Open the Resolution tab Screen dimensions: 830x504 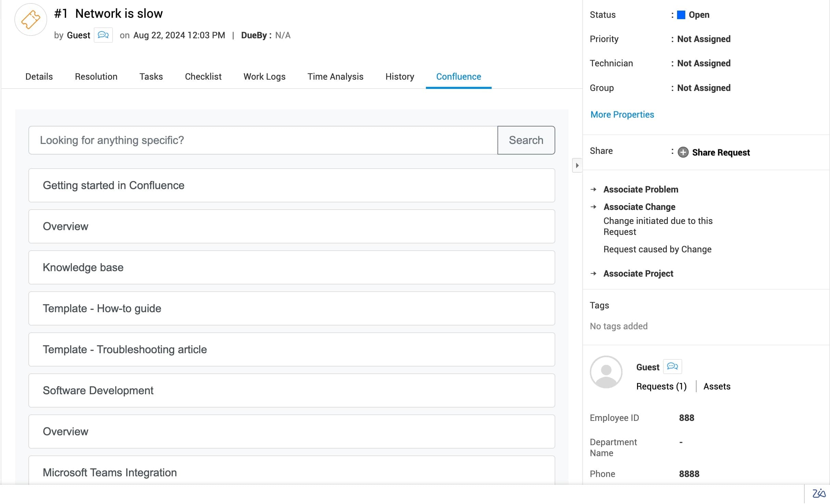[x=96, y=77]
